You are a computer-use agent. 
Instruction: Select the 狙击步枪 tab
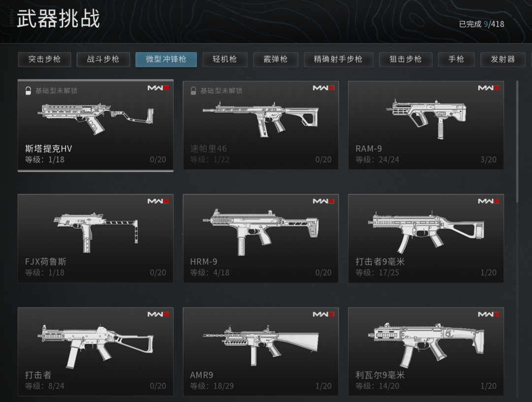coord(405,60)
